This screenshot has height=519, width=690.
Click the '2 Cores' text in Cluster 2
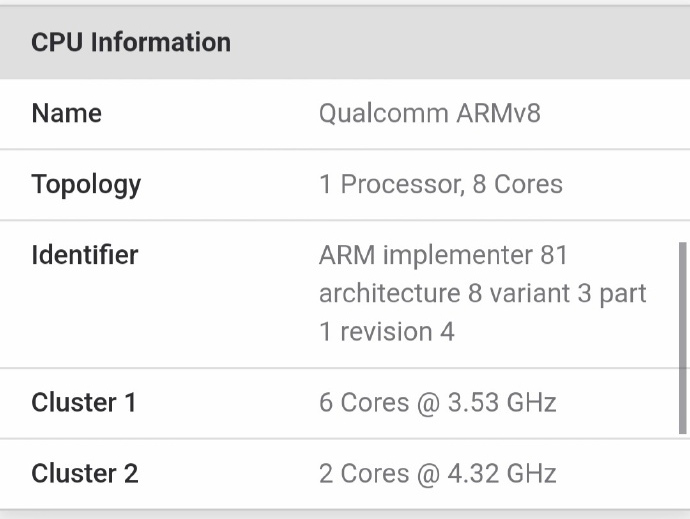364,473
